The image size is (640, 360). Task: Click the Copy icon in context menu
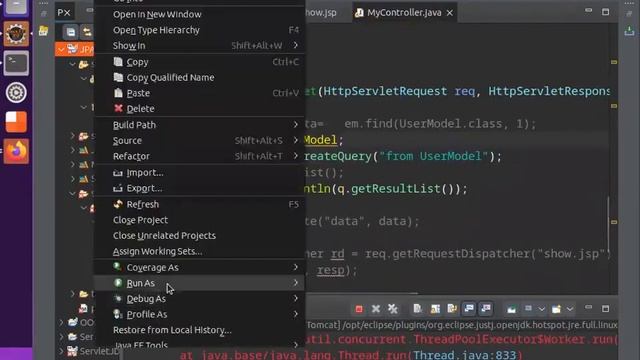click(x=118, y=62)
